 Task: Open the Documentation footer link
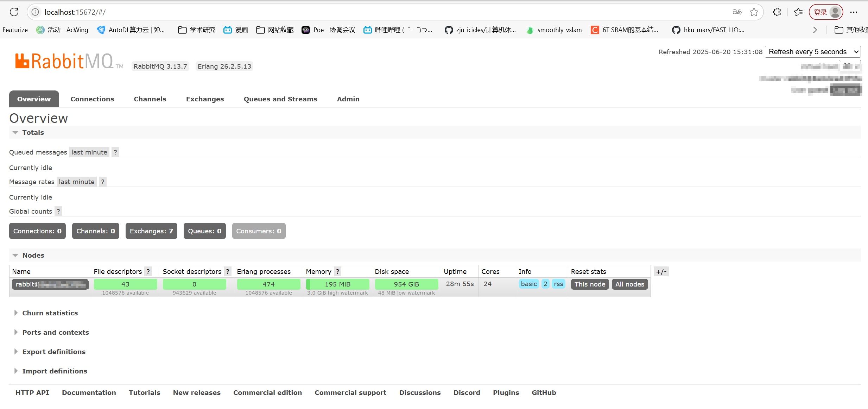[x=89, y=392]
